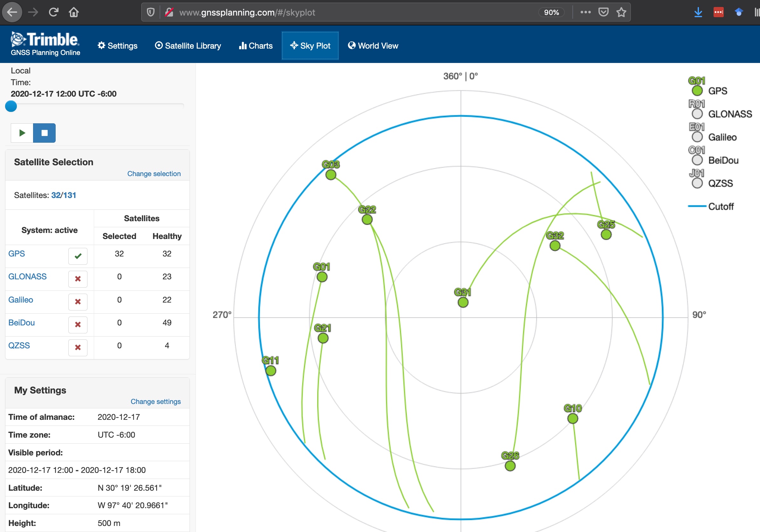Open the World View tab

coord(373,46)
